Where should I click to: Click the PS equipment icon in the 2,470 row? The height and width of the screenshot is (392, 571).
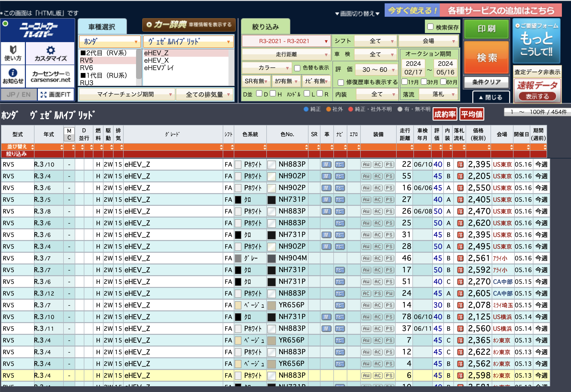[389, 212]
